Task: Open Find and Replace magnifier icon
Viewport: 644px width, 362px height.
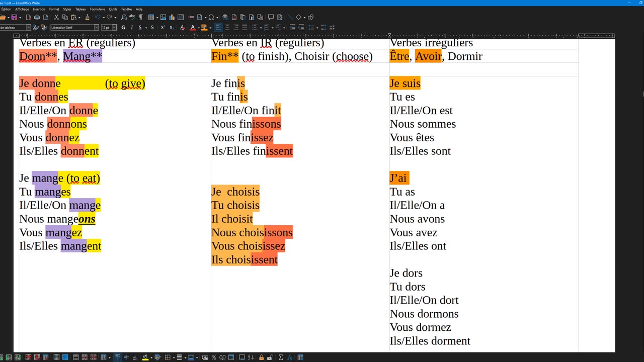Action: 124,17
